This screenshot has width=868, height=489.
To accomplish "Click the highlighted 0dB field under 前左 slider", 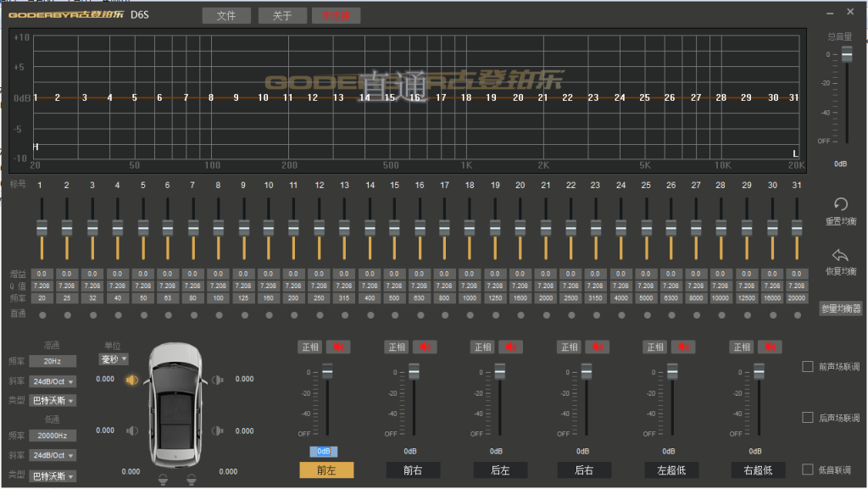I will (323, 452).
